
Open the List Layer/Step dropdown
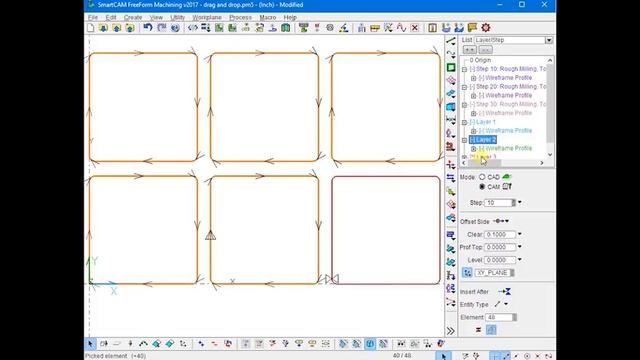point(549,40)
